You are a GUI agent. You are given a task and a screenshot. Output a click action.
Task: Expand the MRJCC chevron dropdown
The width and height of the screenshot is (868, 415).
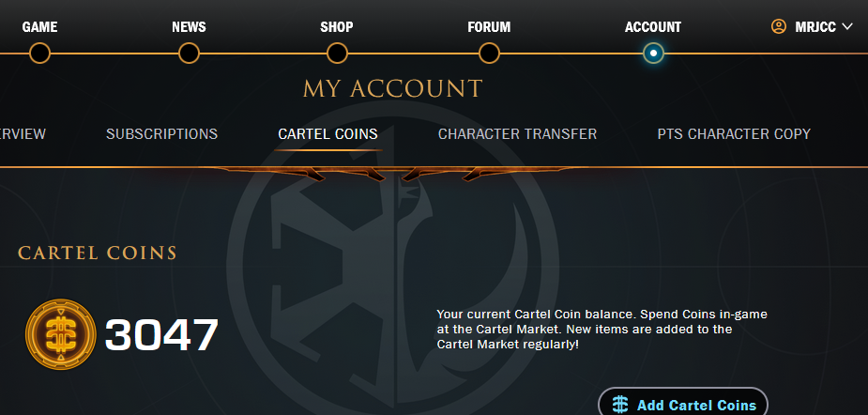[x=847, y=26]
